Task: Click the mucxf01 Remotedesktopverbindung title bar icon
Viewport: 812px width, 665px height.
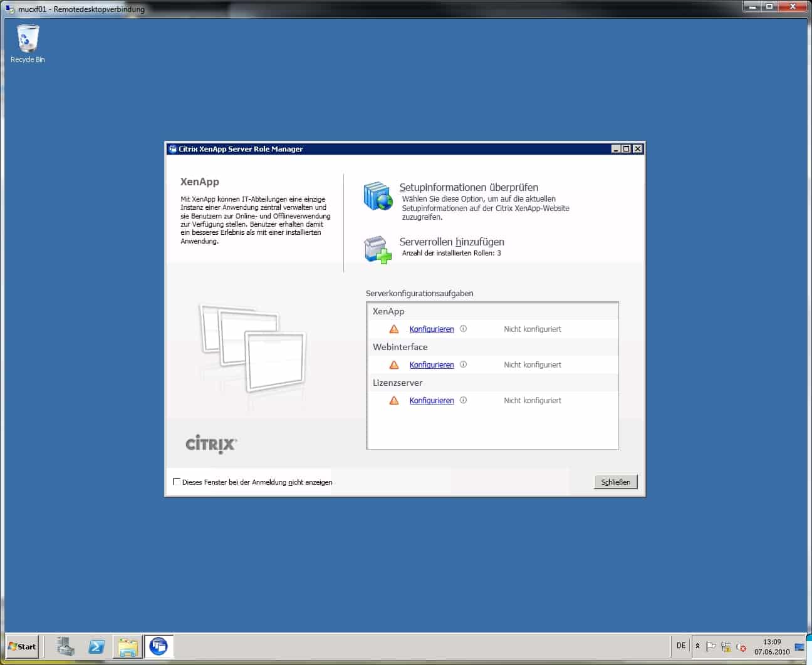Action: (10, 9)
